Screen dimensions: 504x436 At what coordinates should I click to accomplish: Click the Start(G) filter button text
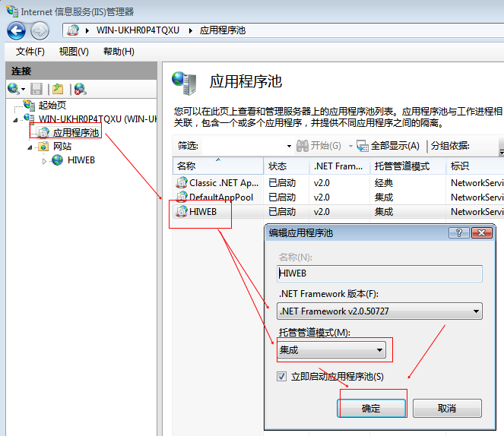pos(325,146)
